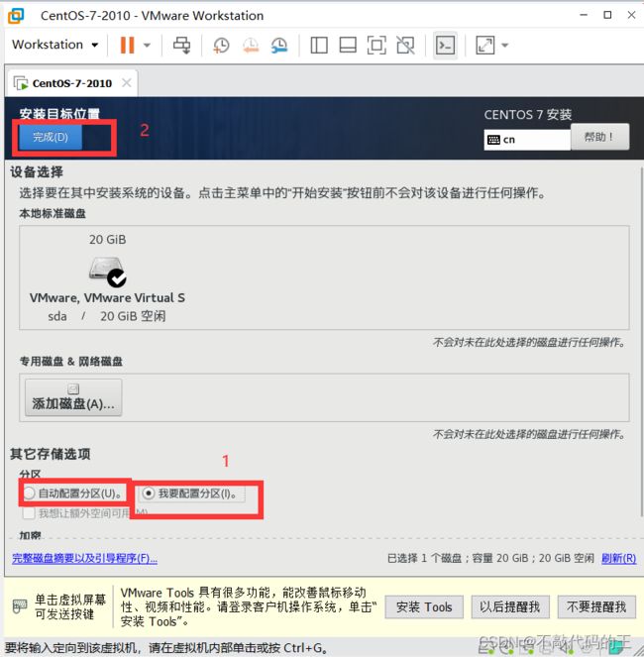Toggle the thumbnail bar view

tap(348, 45)
